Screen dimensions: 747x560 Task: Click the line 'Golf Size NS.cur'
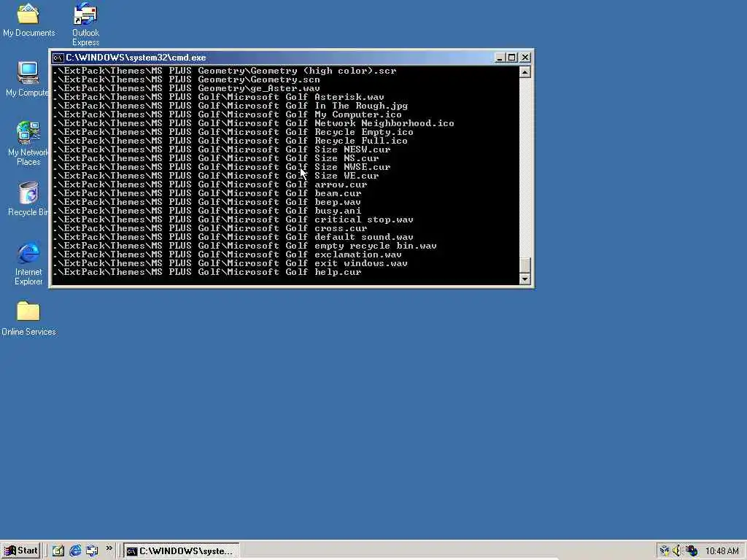pyautogui.click(x=216, y=158)
